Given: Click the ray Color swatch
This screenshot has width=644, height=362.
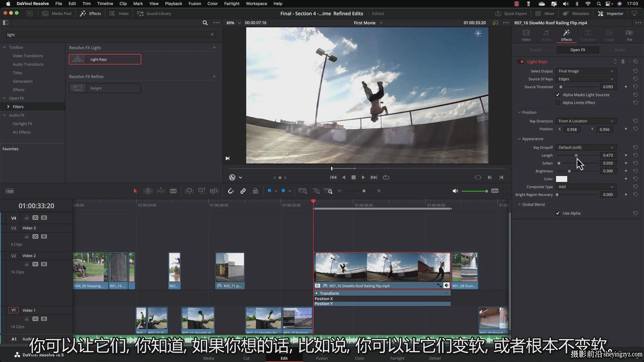Looking at the screenshot, I should click(x=561, y=179).
